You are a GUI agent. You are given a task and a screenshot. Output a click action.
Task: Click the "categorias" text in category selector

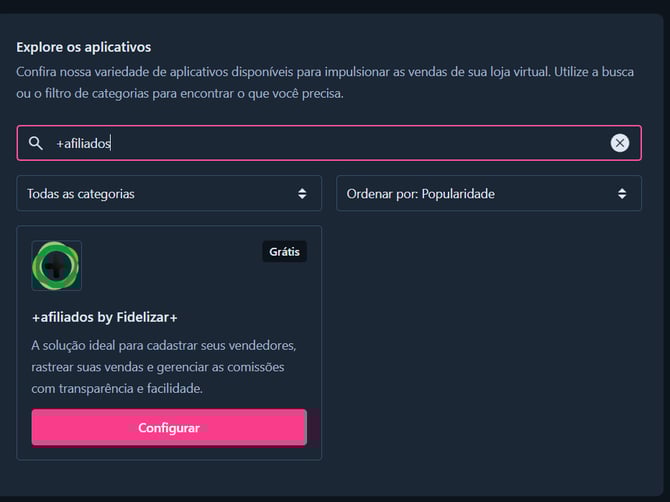[x=106, y=194]
